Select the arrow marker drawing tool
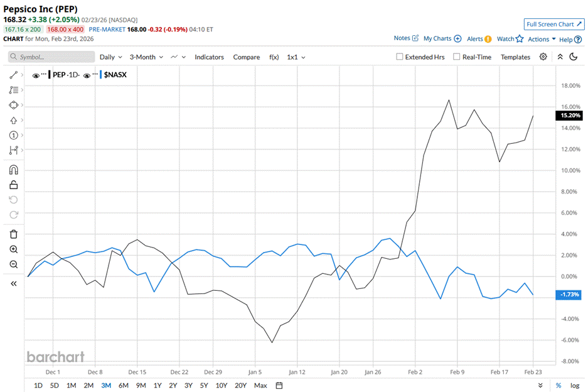This screenshot has width=588, height=392. coord(13,120)
